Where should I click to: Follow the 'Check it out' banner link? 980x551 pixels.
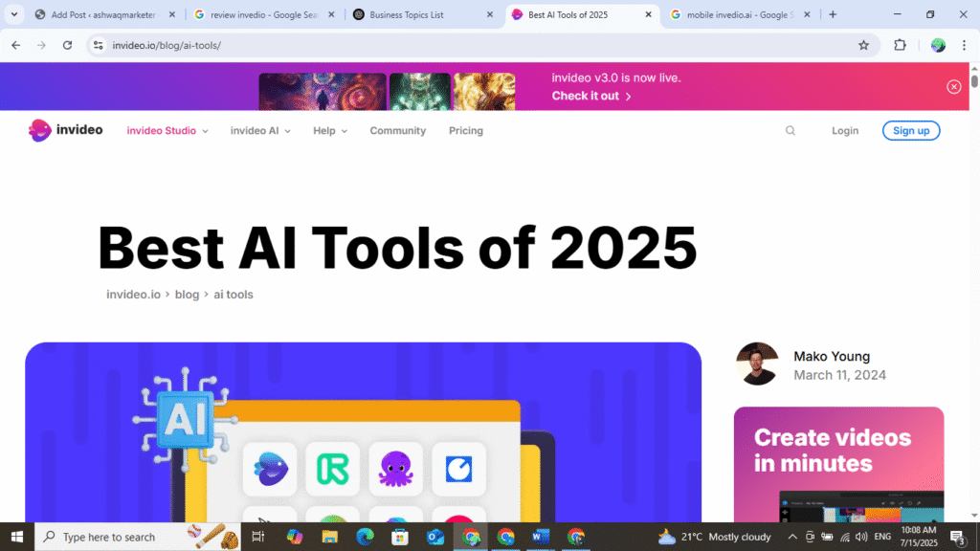pyautogui.click(x=591, y=96)
